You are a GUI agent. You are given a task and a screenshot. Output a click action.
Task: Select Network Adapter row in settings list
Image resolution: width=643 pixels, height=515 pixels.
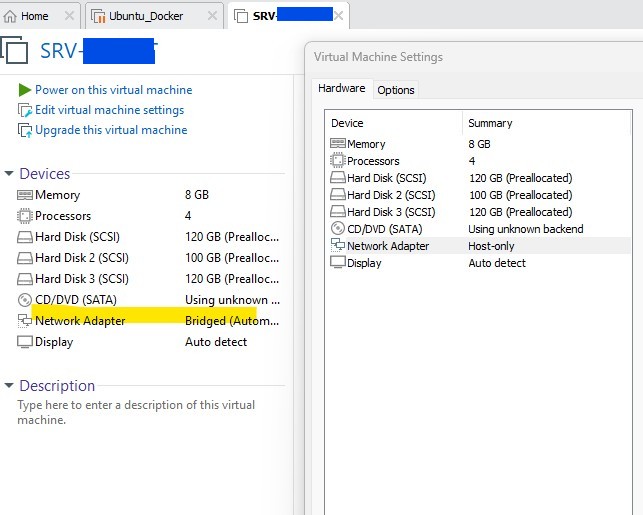pos(388,246)
